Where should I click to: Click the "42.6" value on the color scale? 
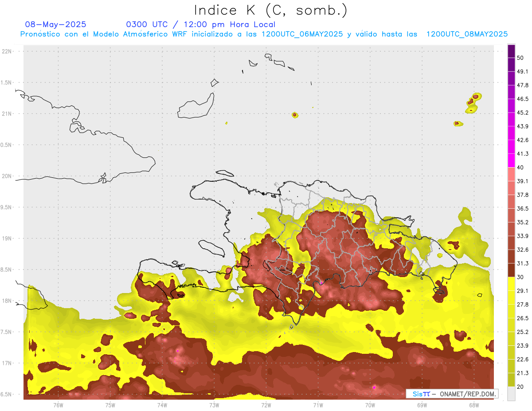point(523,140)
